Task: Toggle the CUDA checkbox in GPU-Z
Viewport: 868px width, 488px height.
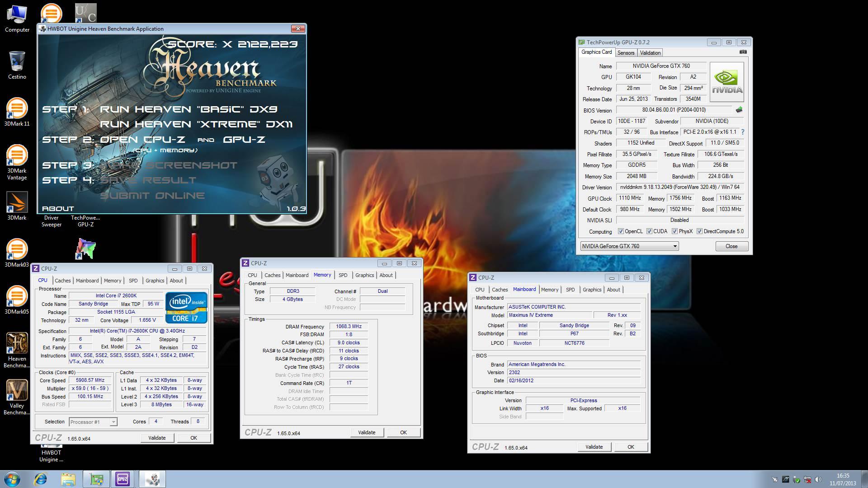Action: [649, 231]
